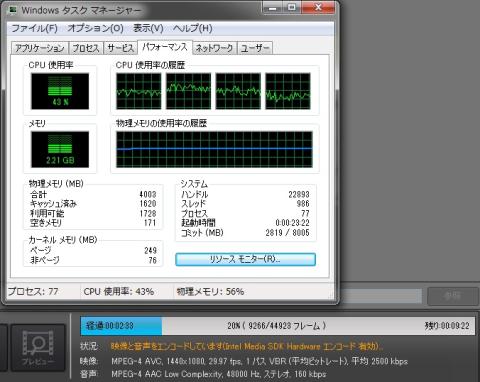The width and height of the screenshot is (480, 382).
Task: Click the encoding progress bar at 20%
Action: click(277, 326)
